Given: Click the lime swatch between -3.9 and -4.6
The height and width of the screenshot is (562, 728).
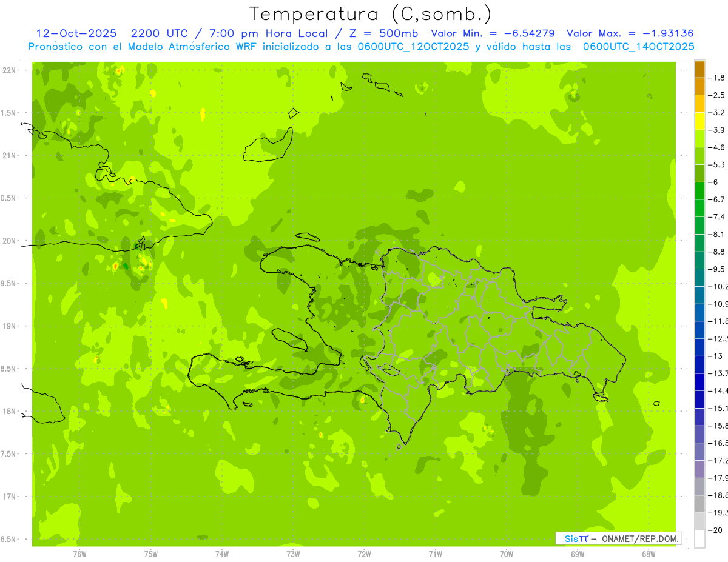Looking at the screenshot, I should pos(699,138).
